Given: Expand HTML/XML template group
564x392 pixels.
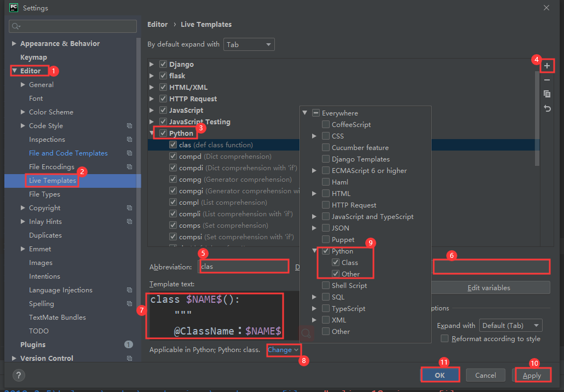Looking at the screenshot, I should tap(152, 87).
